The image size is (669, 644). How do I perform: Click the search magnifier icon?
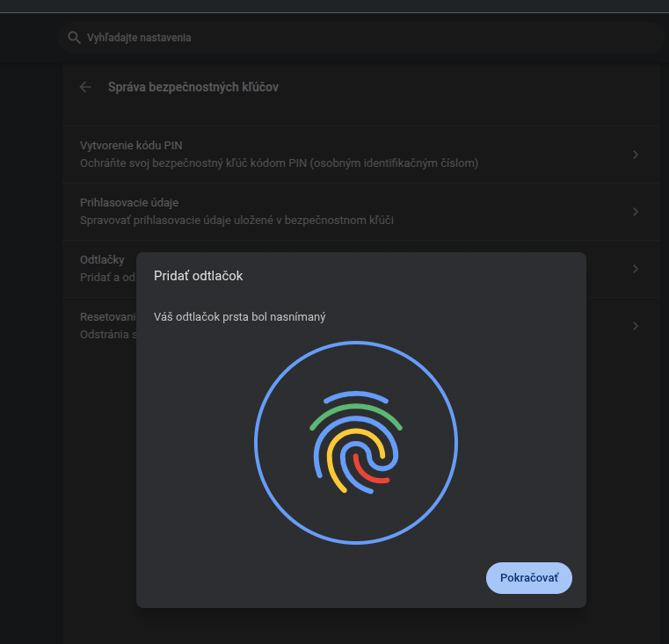coord(75,38)
